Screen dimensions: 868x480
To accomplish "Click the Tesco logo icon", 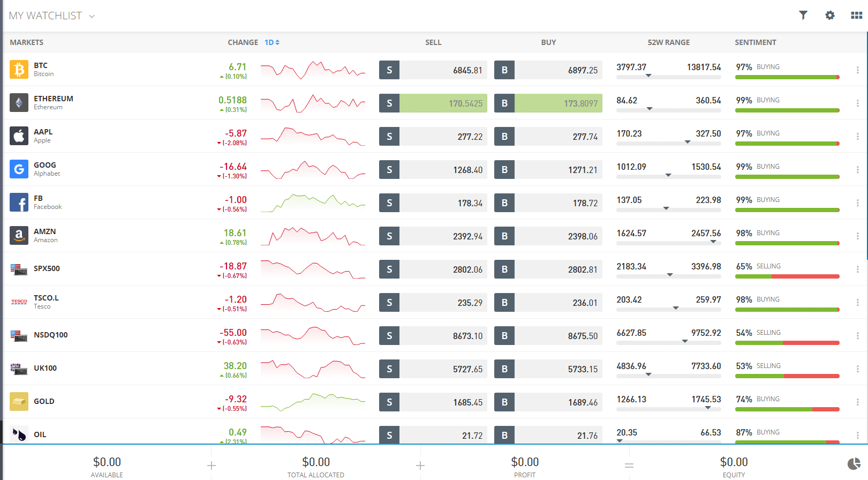I will [x=19, y=302].
